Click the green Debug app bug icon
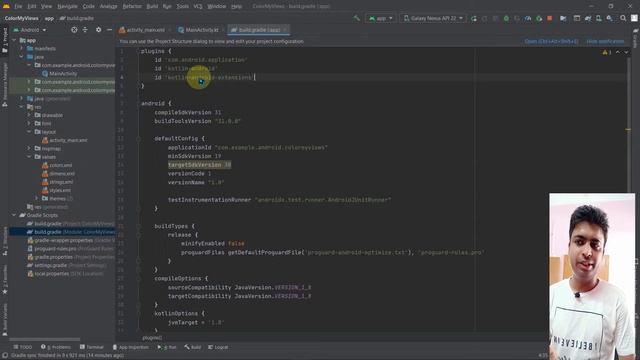 pos(506,18)
